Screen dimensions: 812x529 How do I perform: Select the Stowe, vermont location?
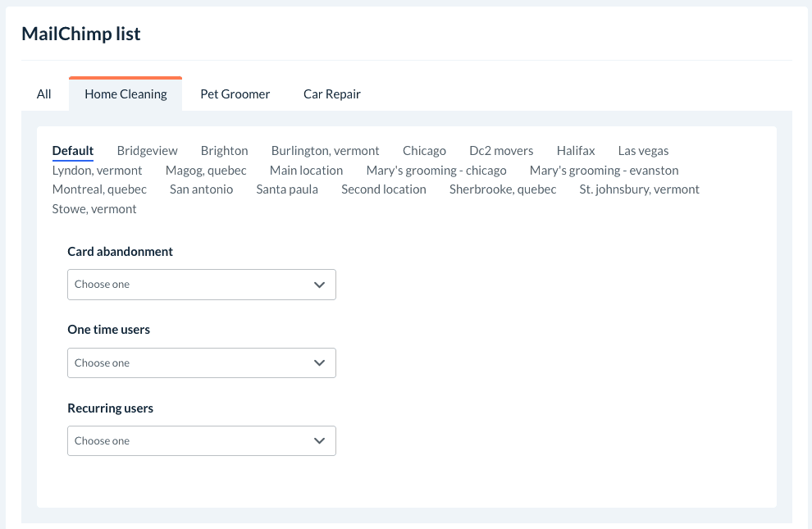click(x=94, y=209)
